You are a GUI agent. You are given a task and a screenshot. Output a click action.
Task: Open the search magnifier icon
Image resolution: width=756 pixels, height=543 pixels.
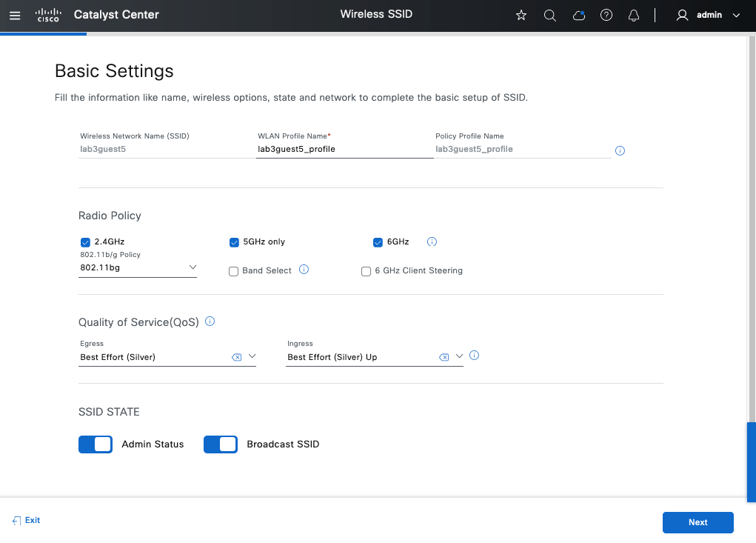pyautogui.click(x=549, y=15)
